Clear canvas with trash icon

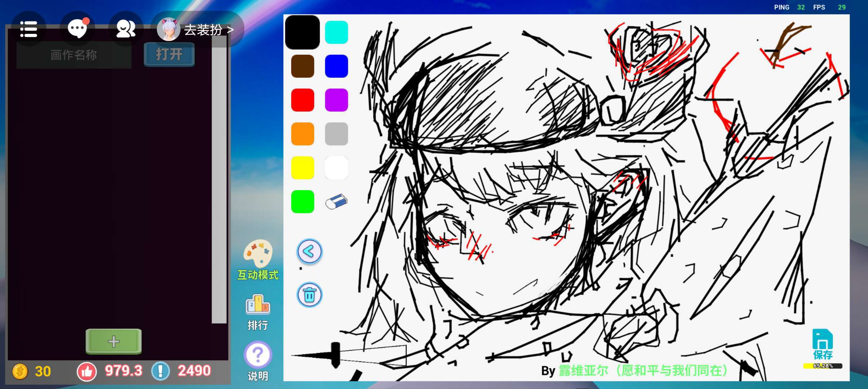point(309,295)
